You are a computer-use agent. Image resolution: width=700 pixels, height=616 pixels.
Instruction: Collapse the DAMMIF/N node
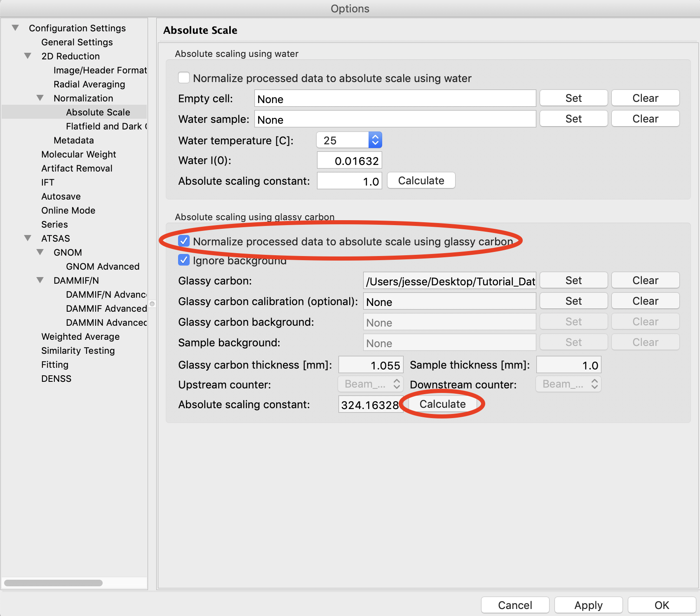click(x=40, y=280)
